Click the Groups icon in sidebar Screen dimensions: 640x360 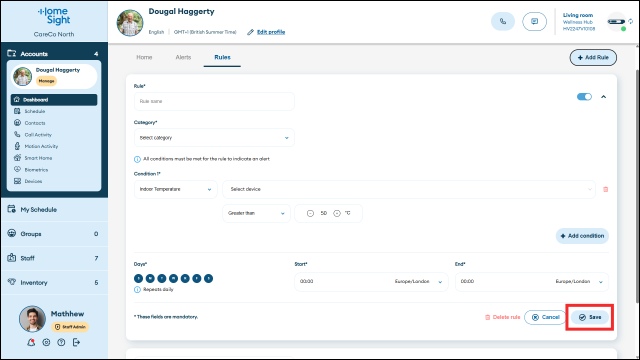(11, 233)
